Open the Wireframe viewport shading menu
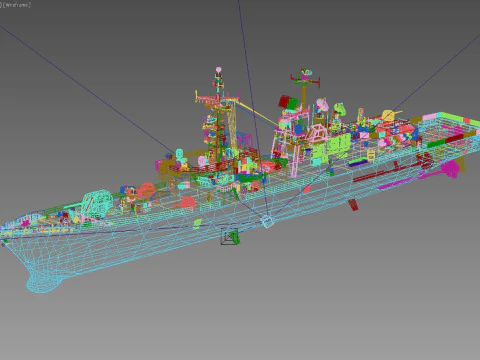Screen dimensions: 480x360 click(17, 5)
